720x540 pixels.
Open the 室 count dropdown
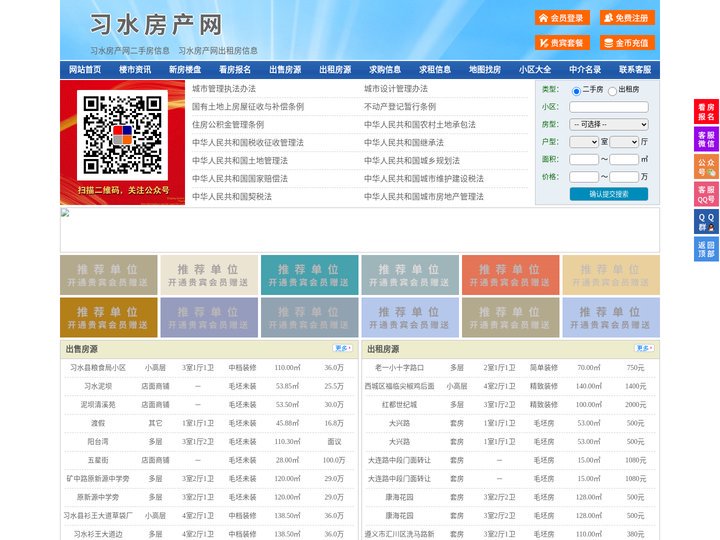click(584, 142)
